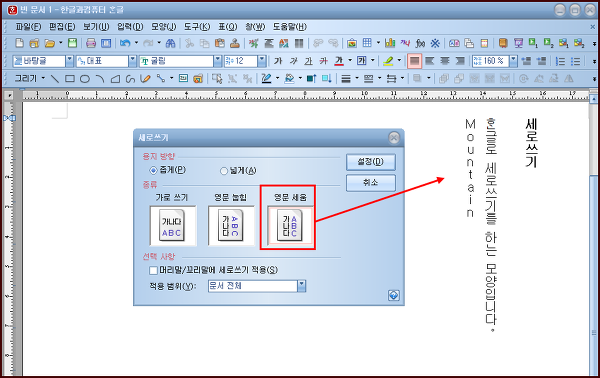The image size is (600, 378).
Task: Open the 대표 language dropdown
Action: point(132,61)
